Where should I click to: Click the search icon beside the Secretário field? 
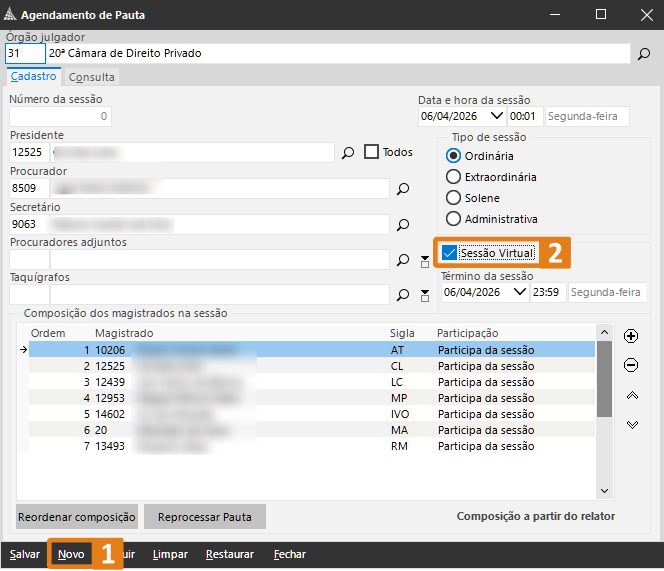pos(403,225)
